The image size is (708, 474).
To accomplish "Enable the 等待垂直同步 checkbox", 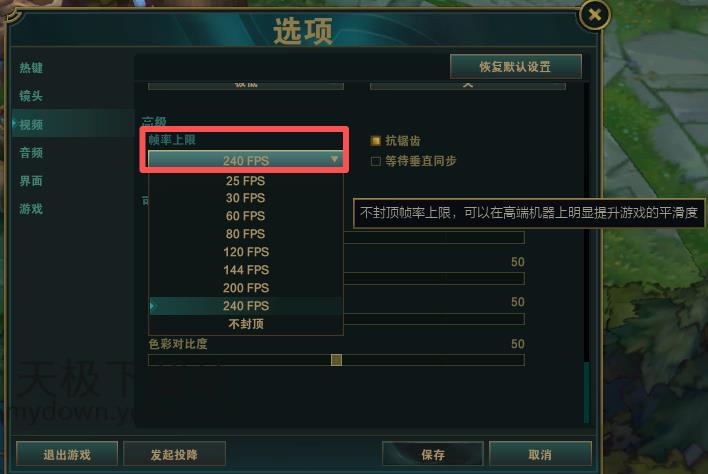I will 375,161.
